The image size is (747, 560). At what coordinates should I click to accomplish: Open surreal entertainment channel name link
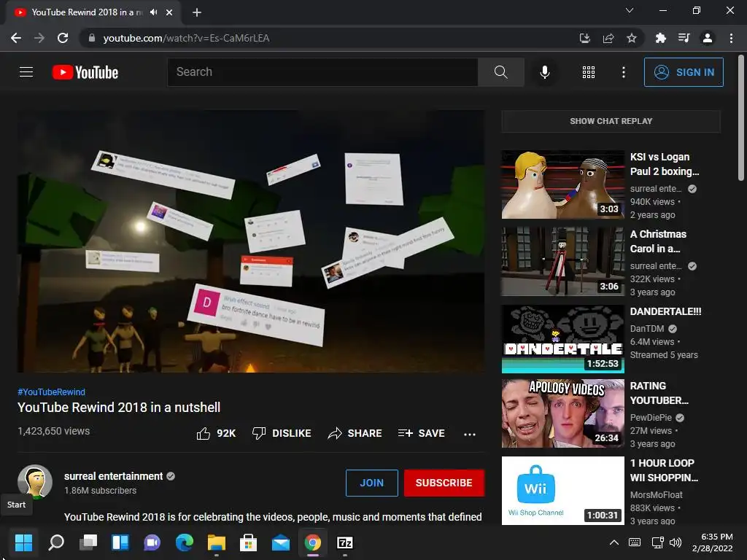coord(113,476)
